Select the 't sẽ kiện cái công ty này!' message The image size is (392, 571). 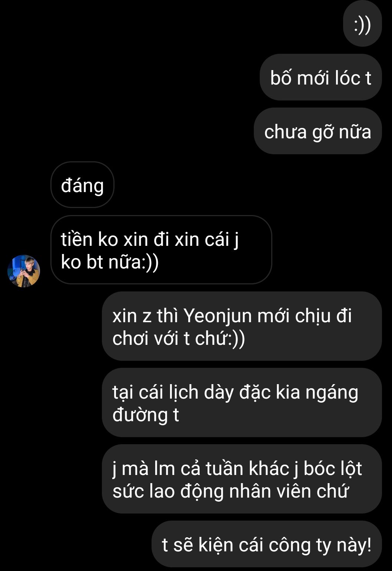click(266, 544)
